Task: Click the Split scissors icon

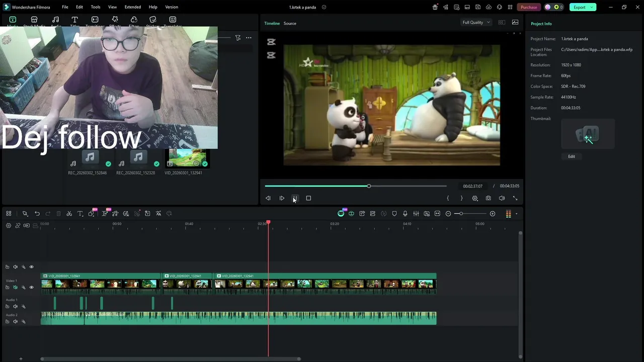Action: coord(69,214)
